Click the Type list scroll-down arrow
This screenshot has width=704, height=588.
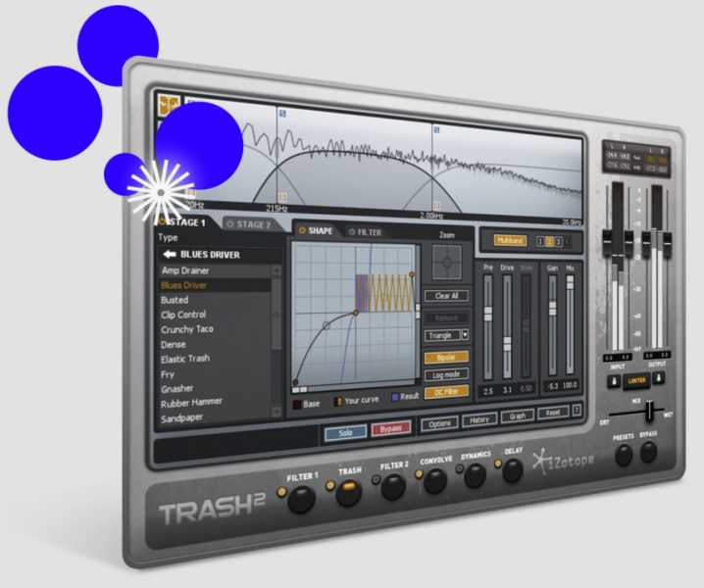point(277,412)
